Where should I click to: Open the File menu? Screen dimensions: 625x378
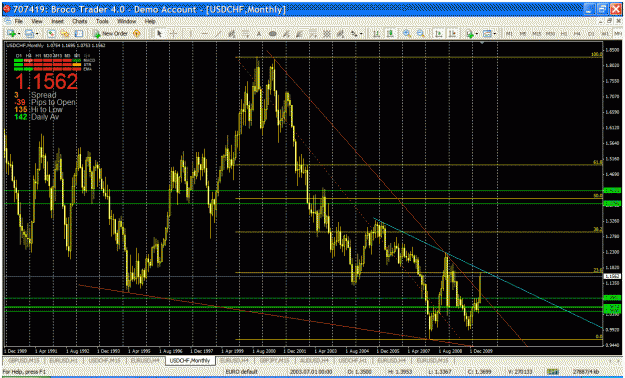[19, 21]
